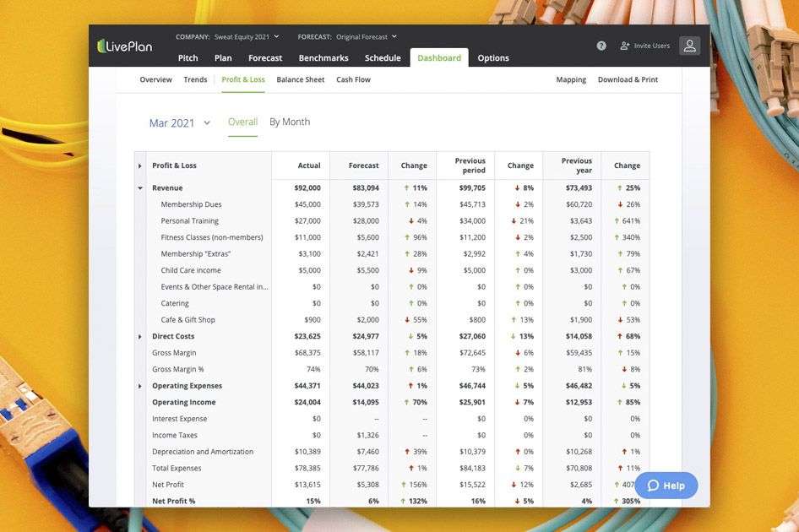Select the Overall view tab
The image size is (799, 532).
click(242, 122)
